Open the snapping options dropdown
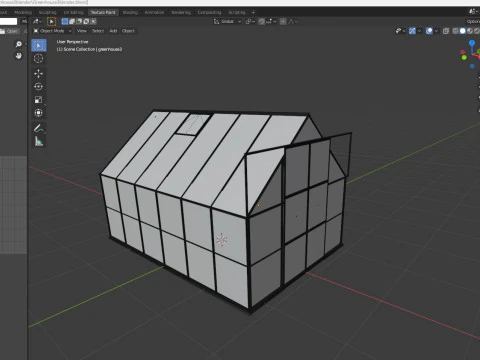Screen dimensions: 480x360 [x=271, y=22]
